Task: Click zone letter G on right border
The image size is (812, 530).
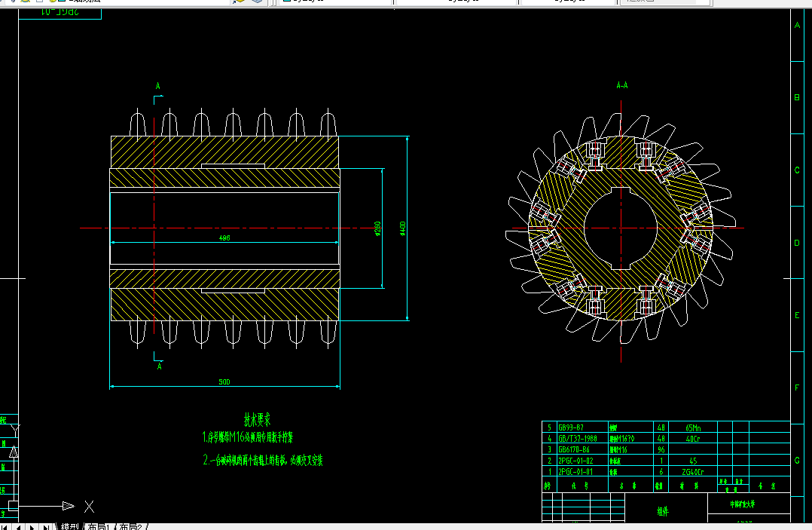Action: (x=797, y=460)
